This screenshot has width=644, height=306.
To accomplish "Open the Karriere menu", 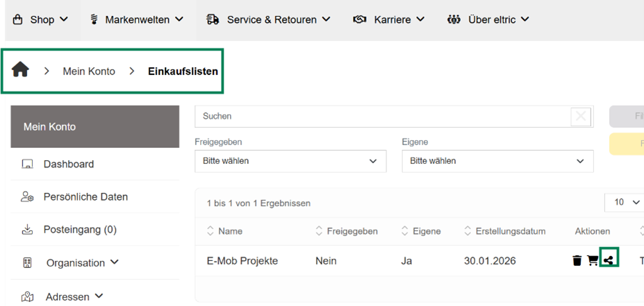I will click(388, 19).
